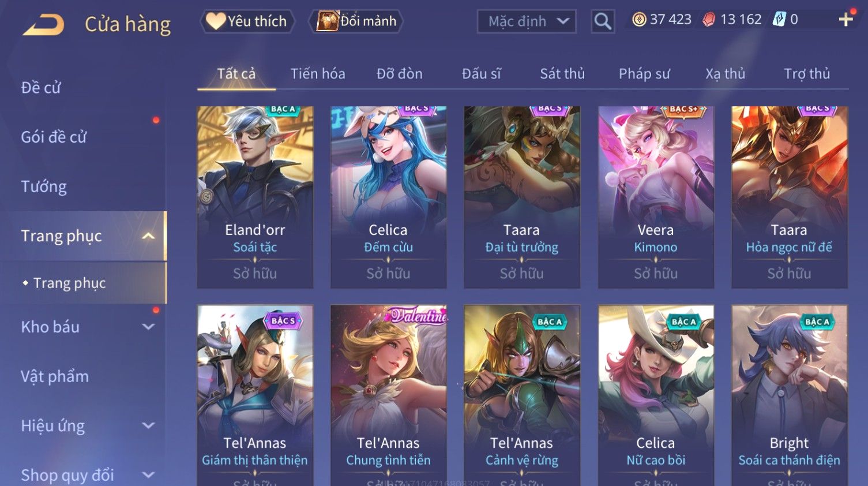
Task: Click the red ruby currency icon
Action: pyautogui.click(x=709, y=20)
